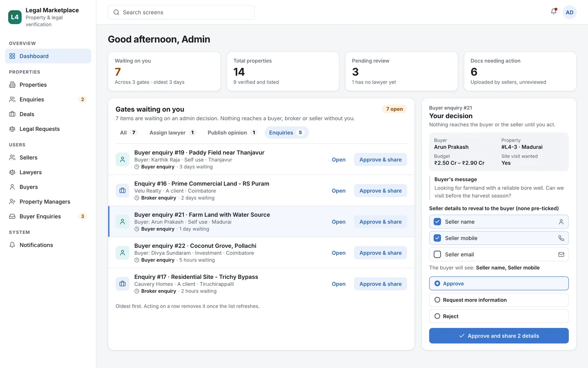
Task: Select the Enquiries gates tab
Action: pos(286,132)
